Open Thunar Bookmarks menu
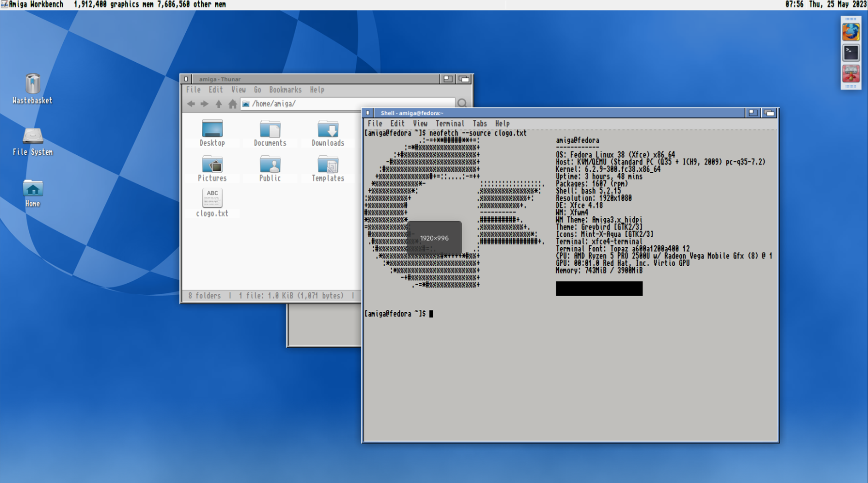This screenshot has height=483, width=868. click(x=285, y=90)
